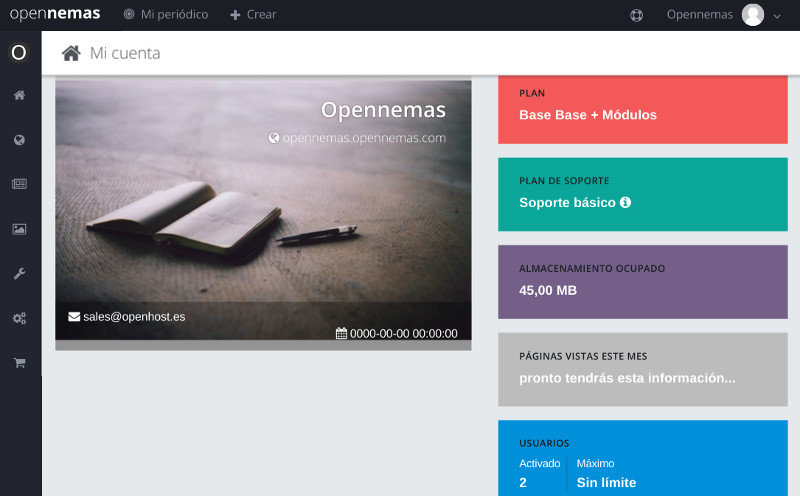Click the 45,00 MB storage value
Viewport: 800px width, 496px height.
pyautogui.click(x=548, y=290)
